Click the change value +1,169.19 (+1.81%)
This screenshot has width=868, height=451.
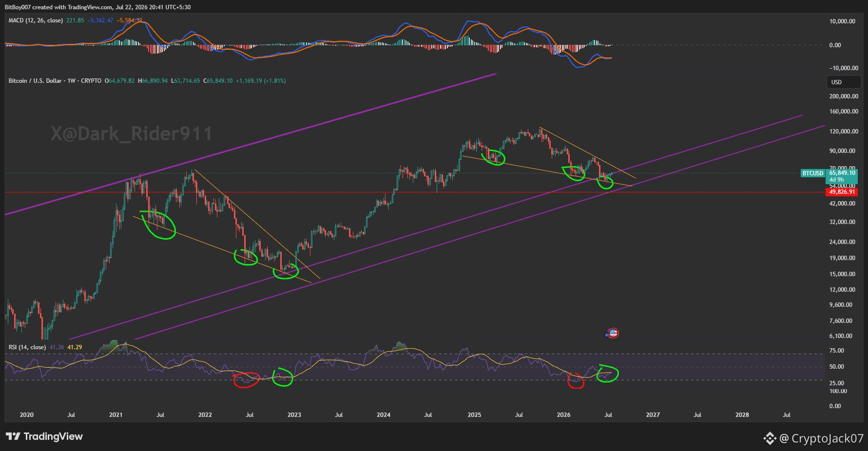tap(261, 81)
